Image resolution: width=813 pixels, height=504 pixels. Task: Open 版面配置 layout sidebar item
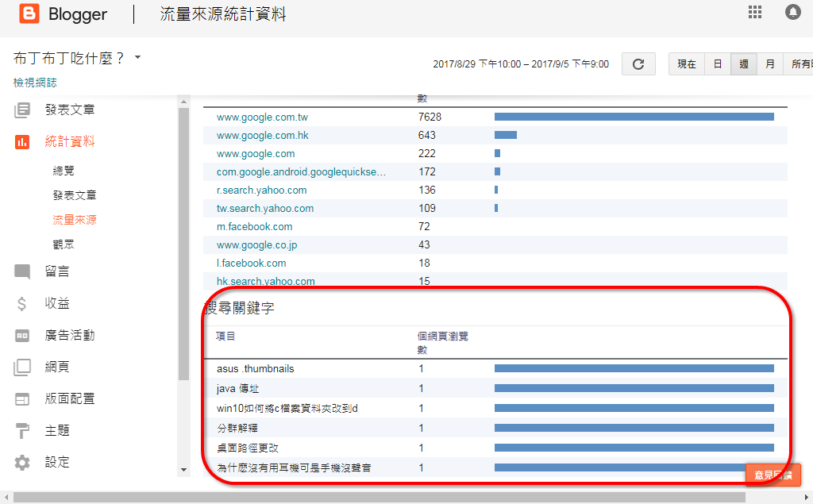click(x=70, y=398)
